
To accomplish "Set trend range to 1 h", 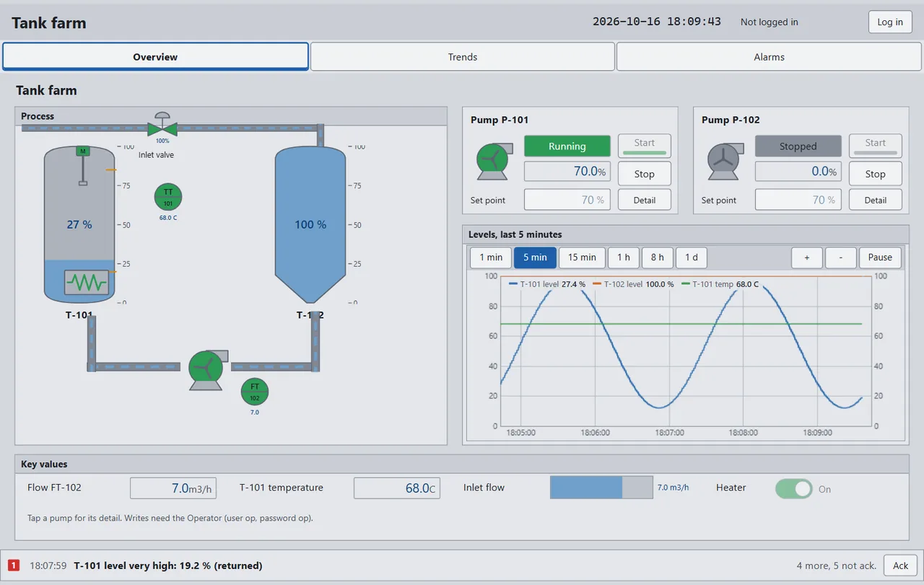I will click(x=624, y=258).
